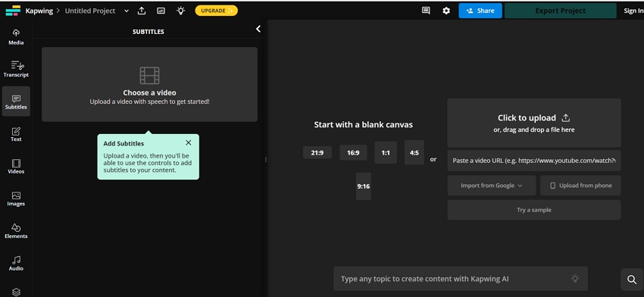Click the Export Project button
Viewport: 644px width, 297px height.
560,11
